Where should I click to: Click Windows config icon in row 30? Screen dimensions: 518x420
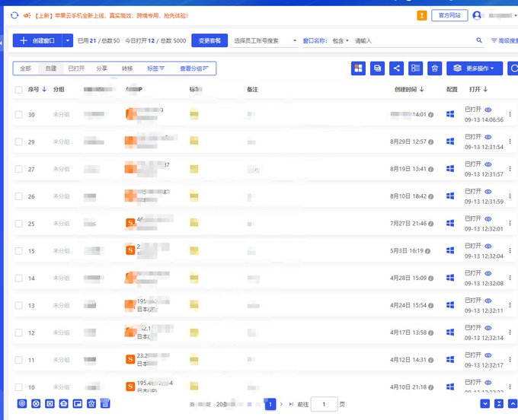click(450, 114)
